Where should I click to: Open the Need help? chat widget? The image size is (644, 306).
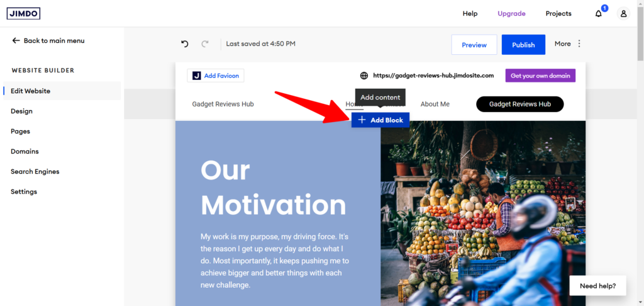point(597,286)
